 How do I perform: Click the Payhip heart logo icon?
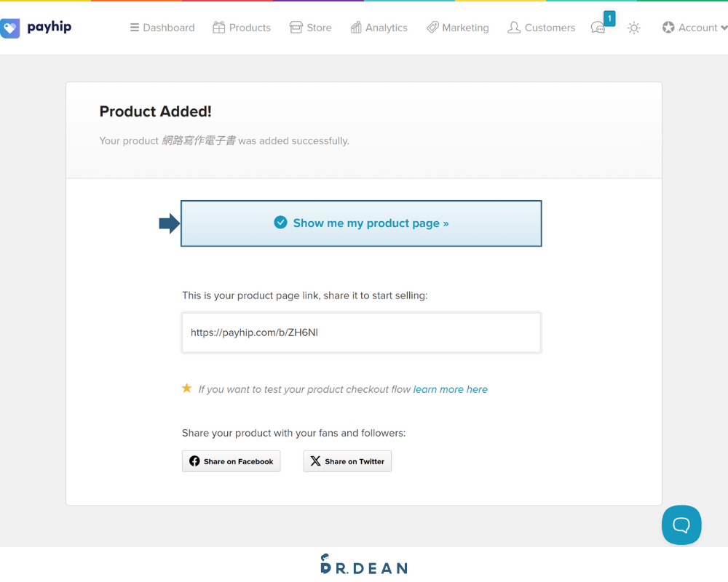coord(10,28)
